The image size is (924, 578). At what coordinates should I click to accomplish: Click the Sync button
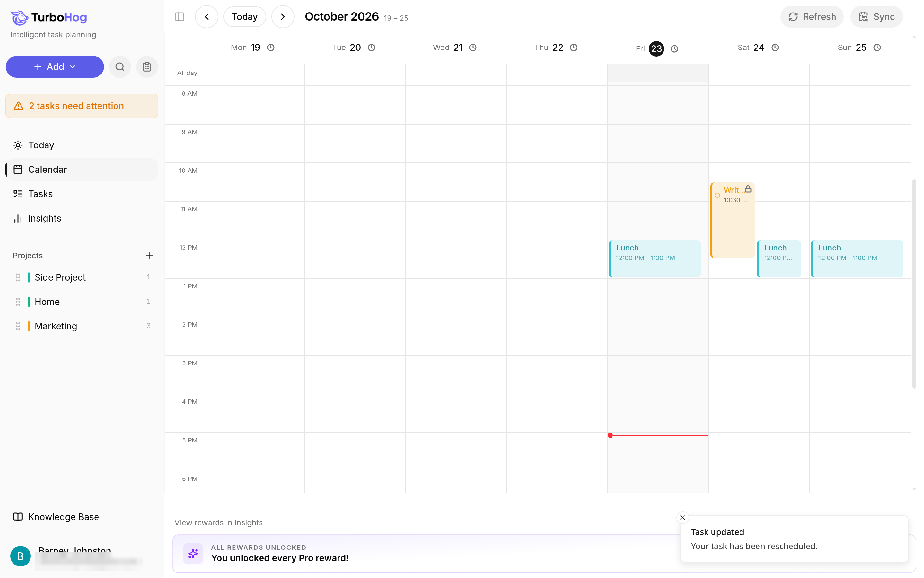point(876,17)
